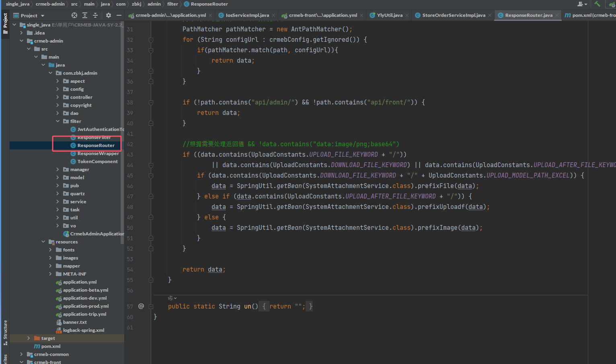This screenshot has width=616, height=364.
Task: Click the Build project hammer icon
Action: (597, 4)
